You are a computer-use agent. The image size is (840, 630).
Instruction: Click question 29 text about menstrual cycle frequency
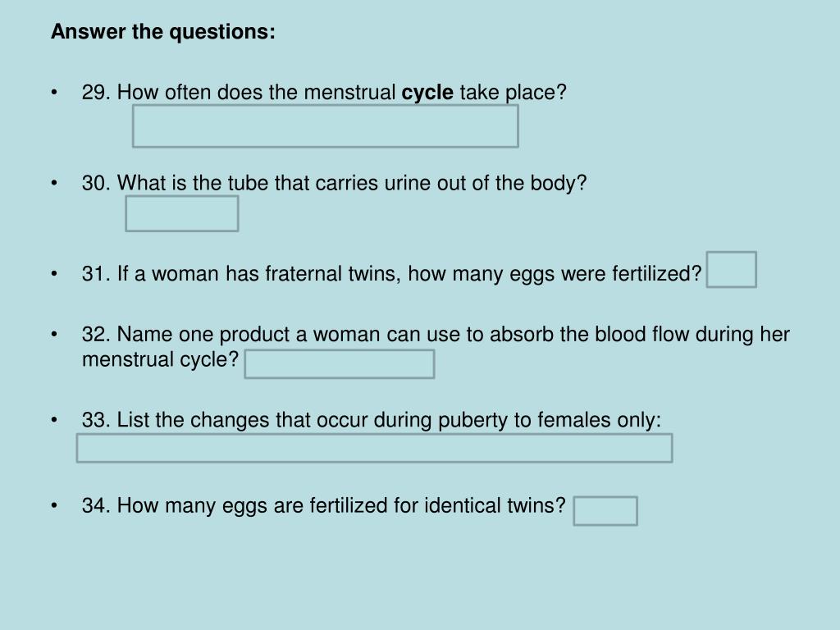(x=324, y=93)
